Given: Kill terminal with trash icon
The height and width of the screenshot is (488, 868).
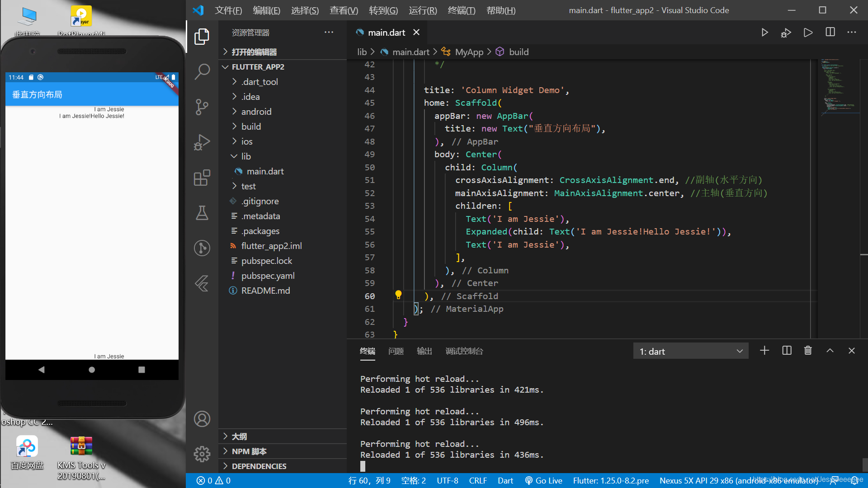Looking at the screenshot, I should [x=808, y=351].
